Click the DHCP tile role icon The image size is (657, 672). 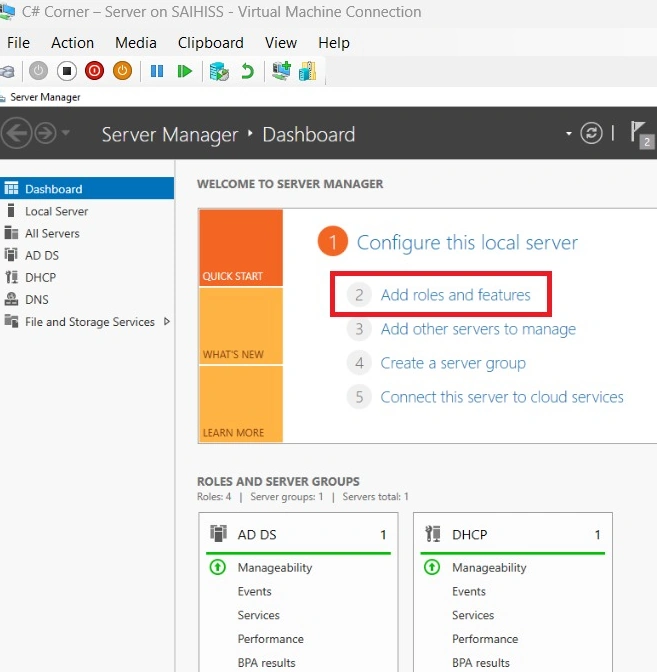coord(432,534)
